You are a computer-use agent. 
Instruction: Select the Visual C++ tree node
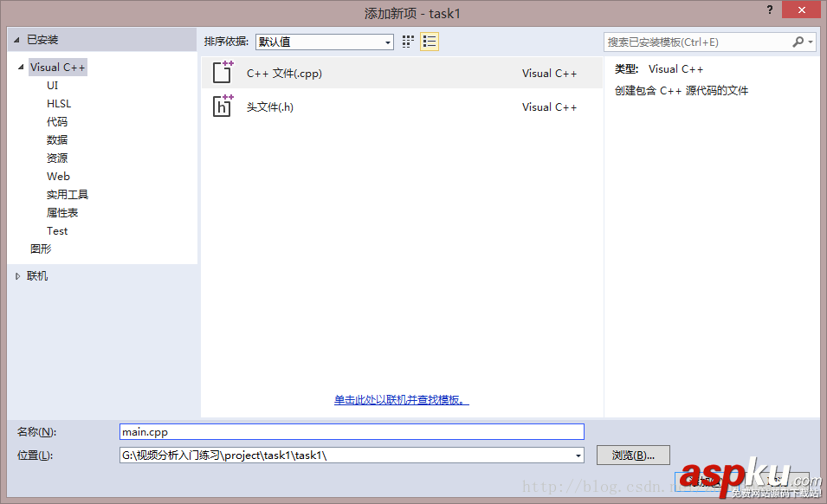pyautogui.click(x=57, y=68)
